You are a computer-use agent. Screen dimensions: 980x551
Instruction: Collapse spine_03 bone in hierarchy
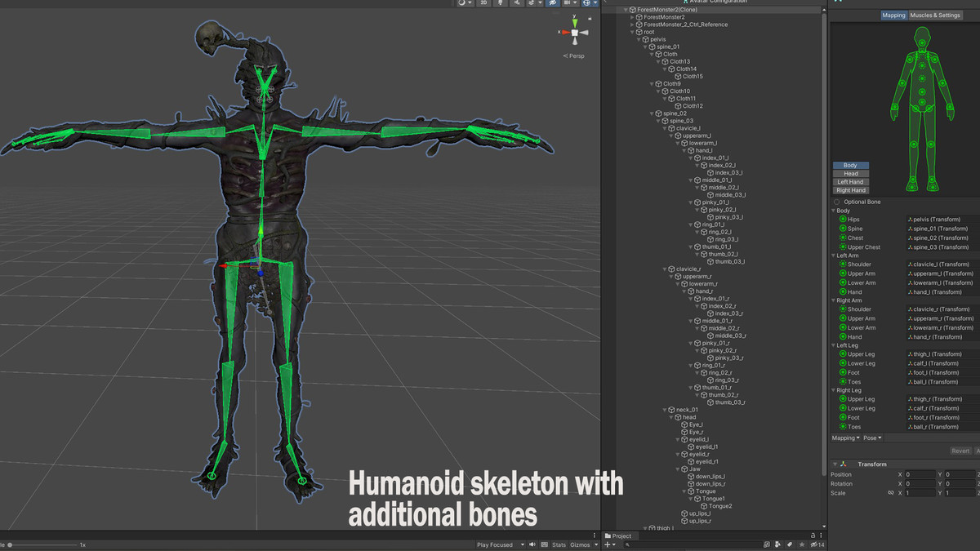pyautogui.click(x=660, y=121)
